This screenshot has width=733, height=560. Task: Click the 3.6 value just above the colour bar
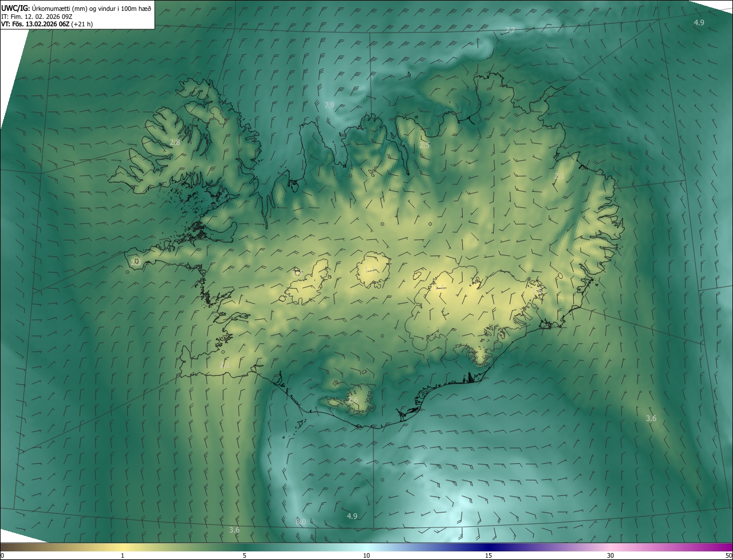point(234,530)
